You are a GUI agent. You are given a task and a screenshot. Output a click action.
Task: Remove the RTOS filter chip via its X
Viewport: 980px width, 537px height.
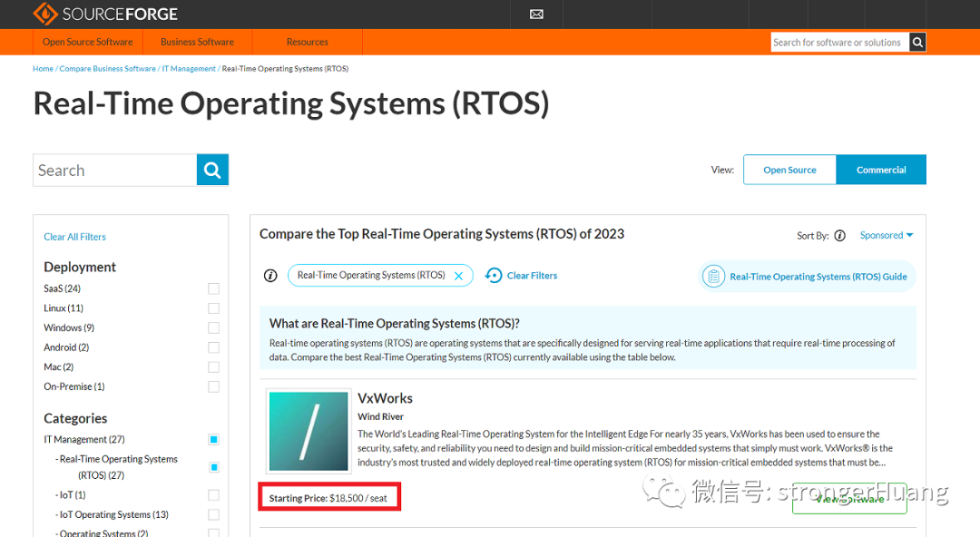(x=458, y=275)
